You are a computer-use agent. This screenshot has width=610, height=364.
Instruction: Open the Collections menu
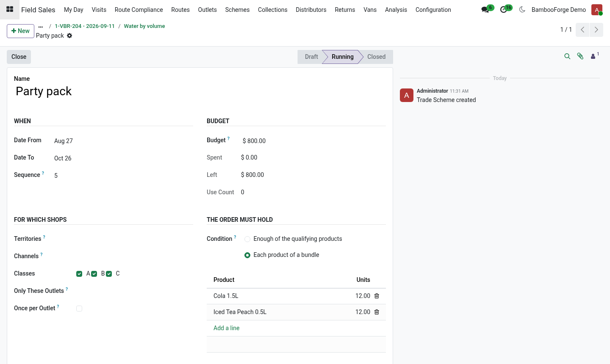272,10
